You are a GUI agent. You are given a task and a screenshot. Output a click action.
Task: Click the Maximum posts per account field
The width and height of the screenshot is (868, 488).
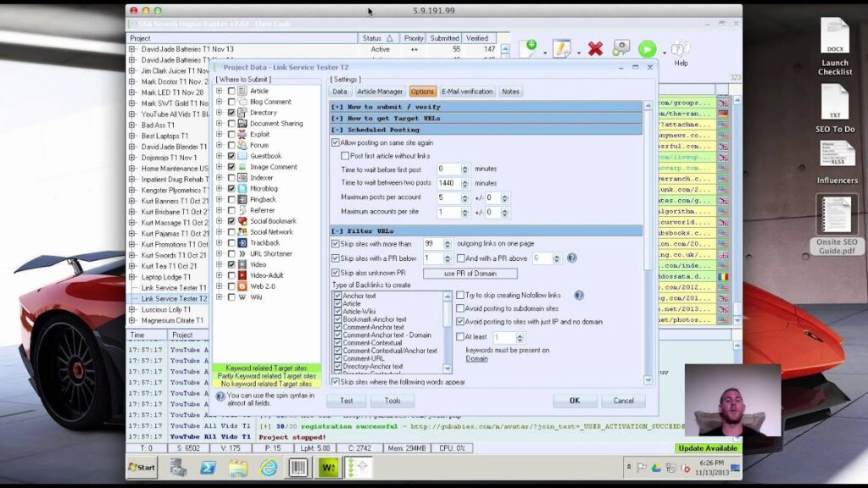coord(449,197)
